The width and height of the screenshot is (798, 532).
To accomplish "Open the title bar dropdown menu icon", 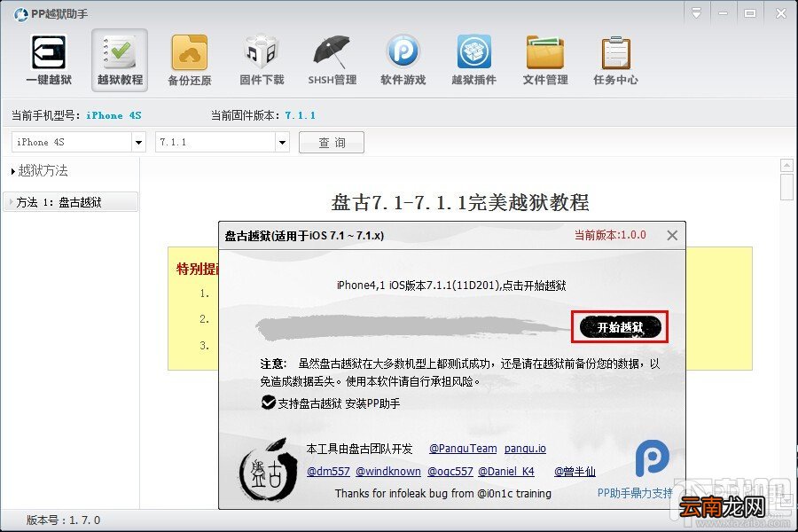I will [x=696, y=12].
